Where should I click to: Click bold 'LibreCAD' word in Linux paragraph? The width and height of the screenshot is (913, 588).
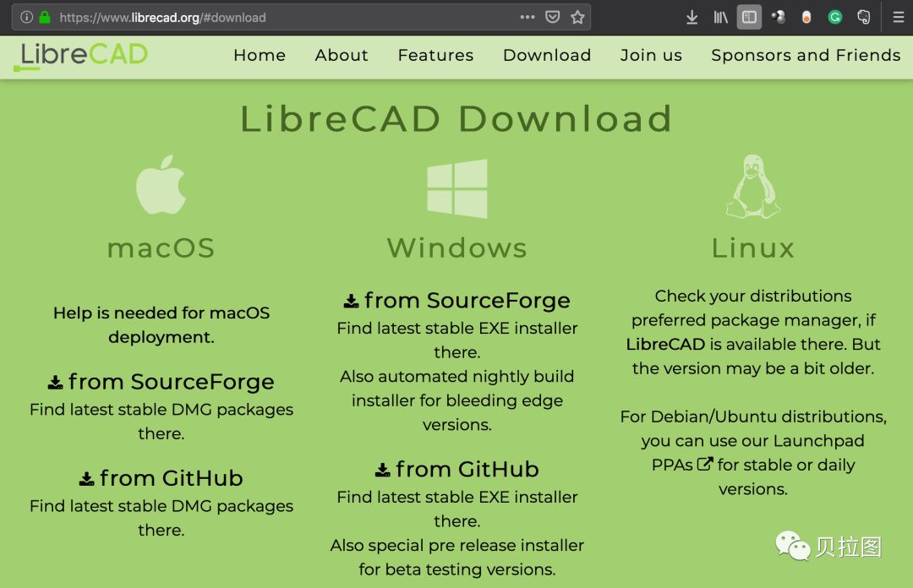[x=665, y=344]
